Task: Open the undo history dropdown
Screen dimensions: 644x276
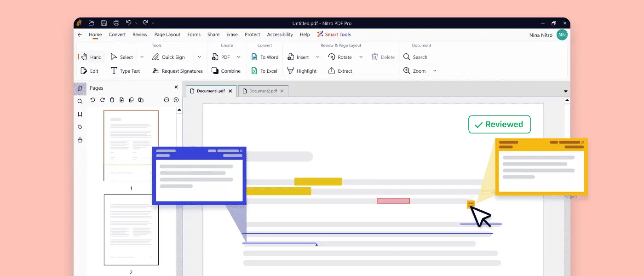Action: [x=136, y=23]
